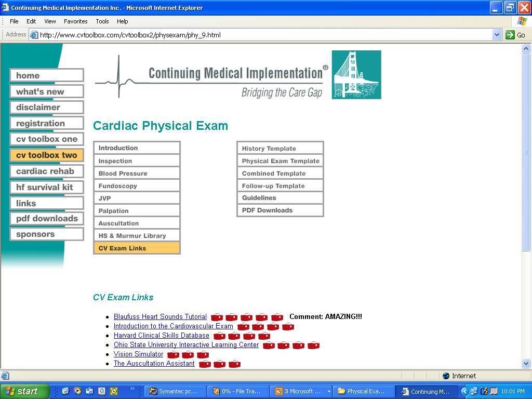Open the Guidelines item
Screen dimensions: 532x399
pos(280,198)
